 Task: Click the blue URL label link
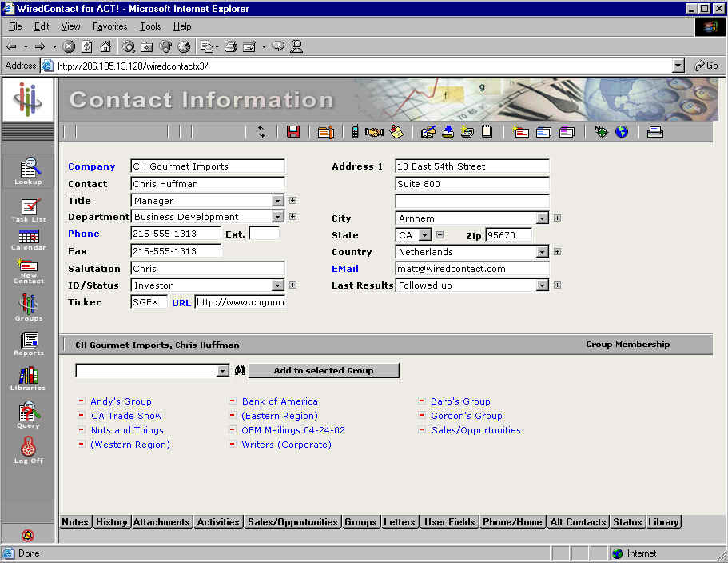(x=181, y=303)
